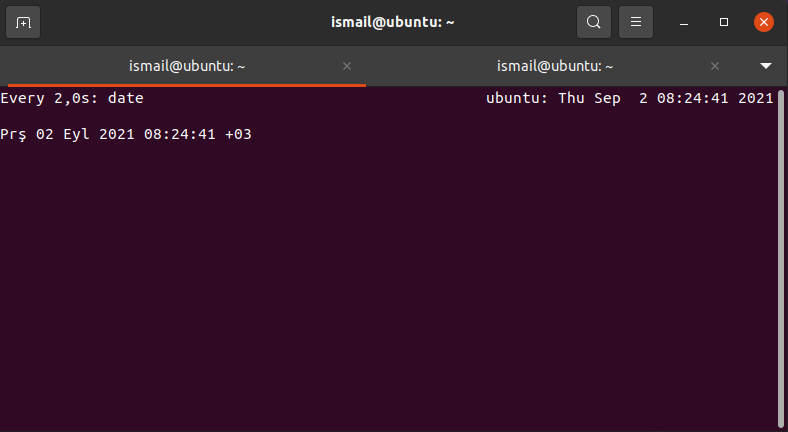Click the Turkish date output line

(126, 134)
